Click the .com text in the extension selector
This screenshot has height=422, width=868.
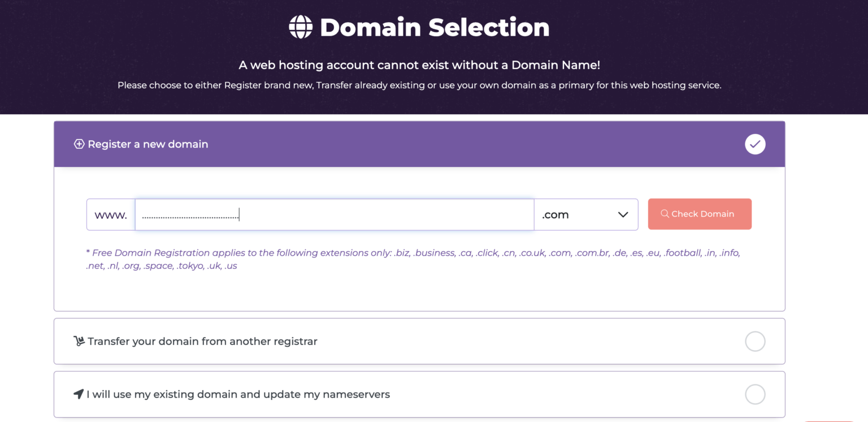pos(555,214)
